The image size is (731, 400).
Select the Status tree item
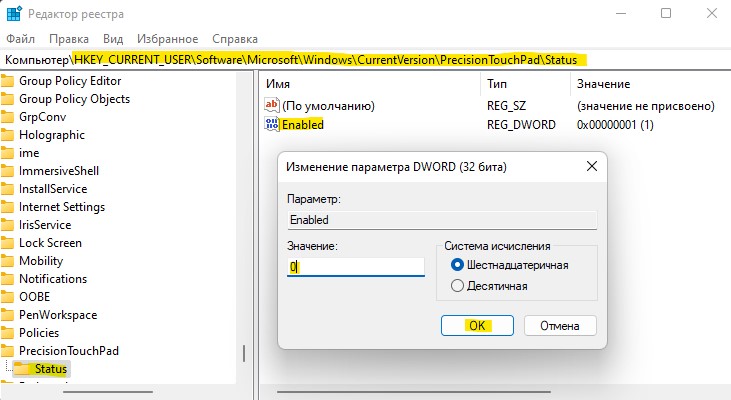(51, 369)
